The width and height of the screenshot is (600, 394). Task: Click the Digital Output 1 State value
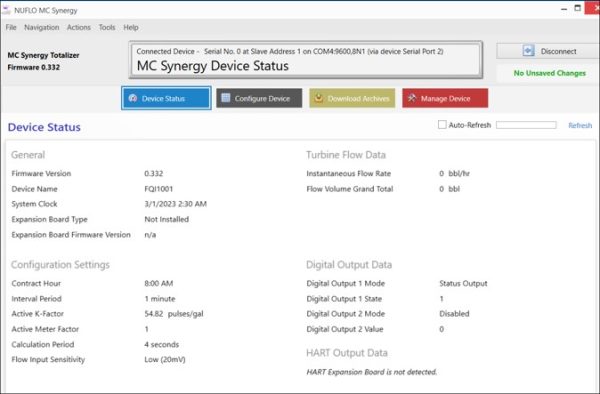click(441, 299)
